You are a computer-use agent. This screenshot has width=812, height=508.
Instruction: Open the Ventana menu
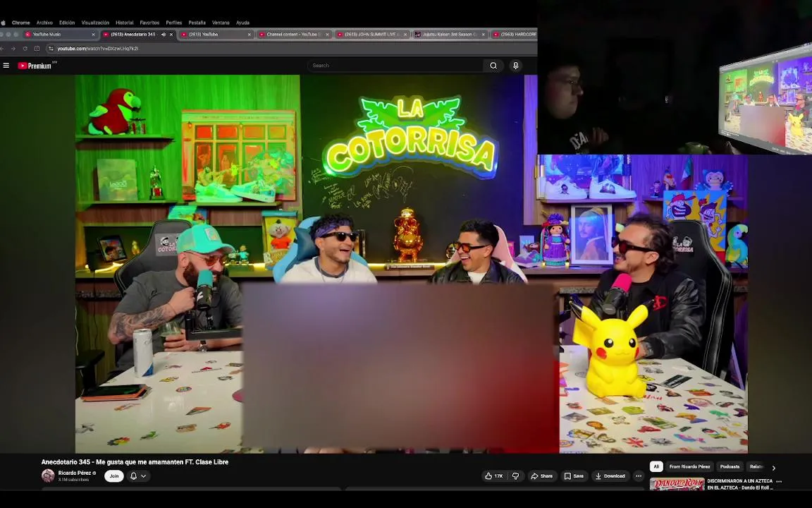(221, 23)
